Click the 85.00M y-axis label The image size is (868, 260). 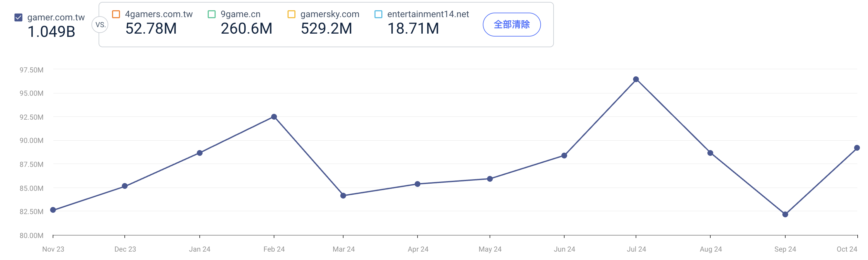(x=31, y=188)
